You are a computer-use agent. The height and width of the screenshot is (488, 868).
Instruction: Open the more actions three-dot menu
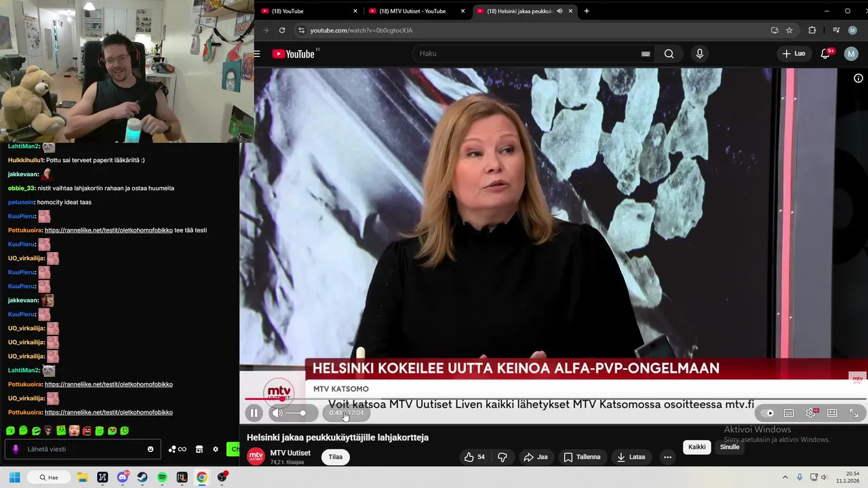[x=667, y=457]
